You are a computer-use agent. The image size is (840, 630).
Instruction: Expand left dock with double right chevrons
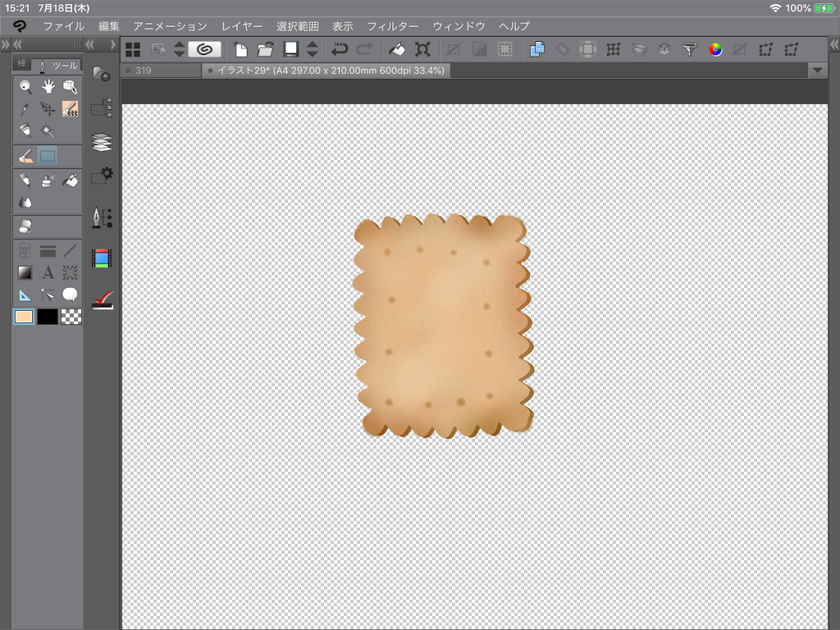(x=6, y=44)
